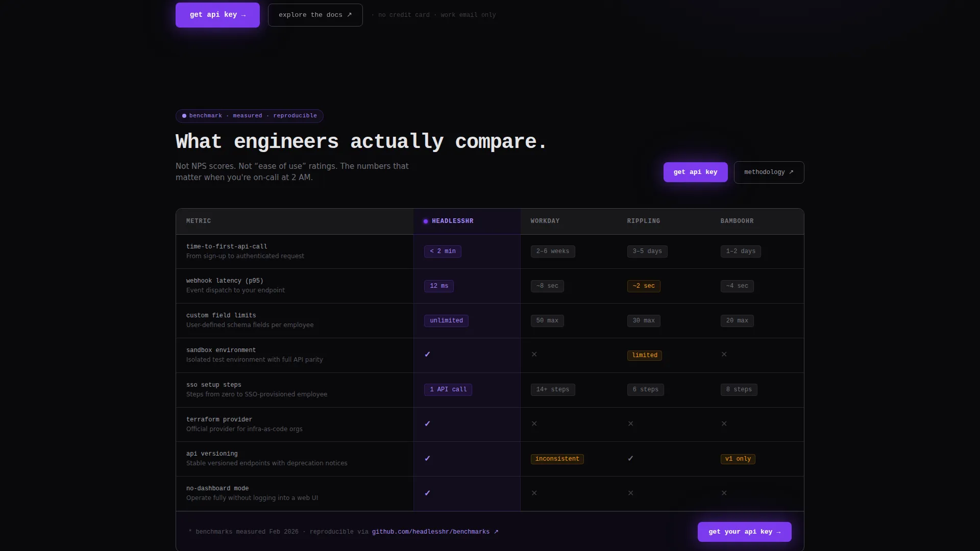Image resolution: width=980 pixels, height=551 pixels.
Task: Select the '20 max' BambooHR badge
Action: tap(737, 321)
